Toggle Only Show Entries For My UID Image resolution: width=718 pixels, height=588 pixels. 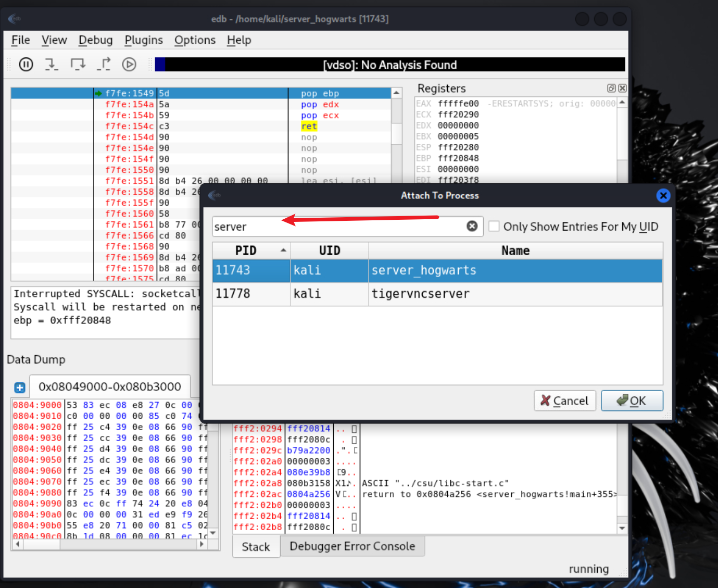(494, 226)
